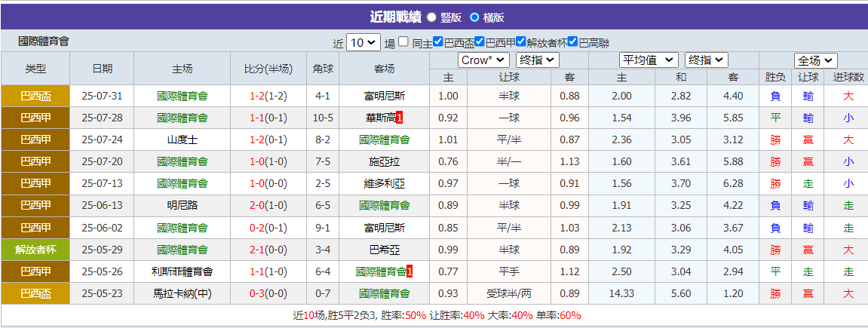Screen dimensions: 868x328
Task: Click the 角球 column header
Action: (323, 69)
